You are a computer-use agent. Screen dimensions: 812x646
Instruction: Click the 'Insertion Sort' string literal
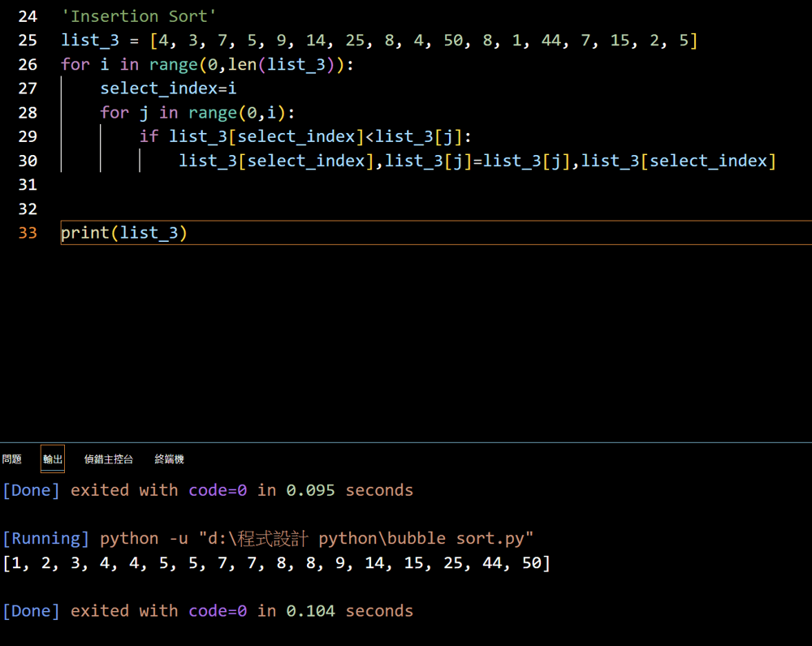(139, 15)
